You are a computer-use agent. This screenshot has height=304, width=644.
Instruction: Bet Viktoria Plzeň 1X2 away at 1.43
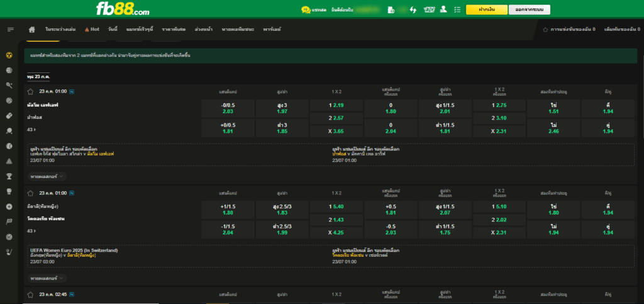coord(336,220)
